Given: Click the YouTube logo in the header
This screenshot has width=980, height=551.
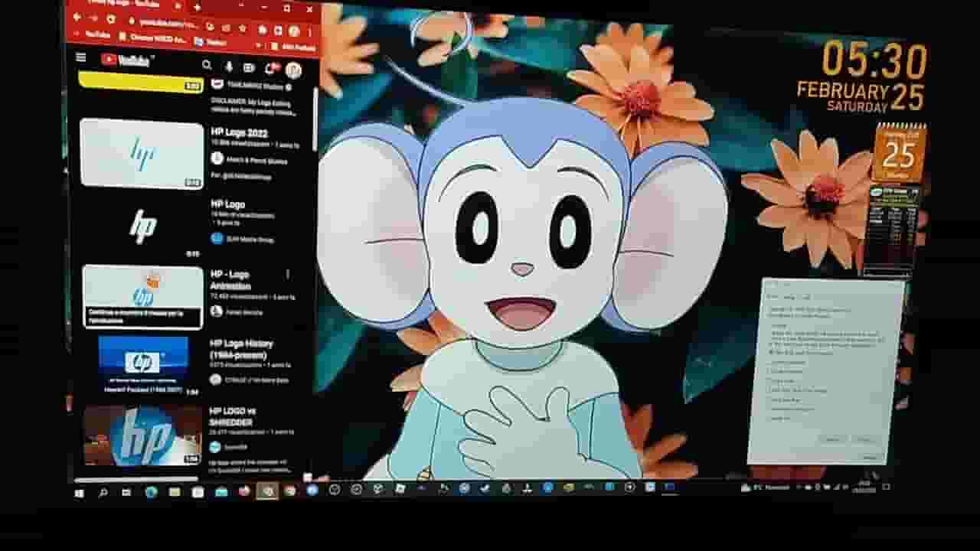Looking at the screenshot, I should pos(126,60).
